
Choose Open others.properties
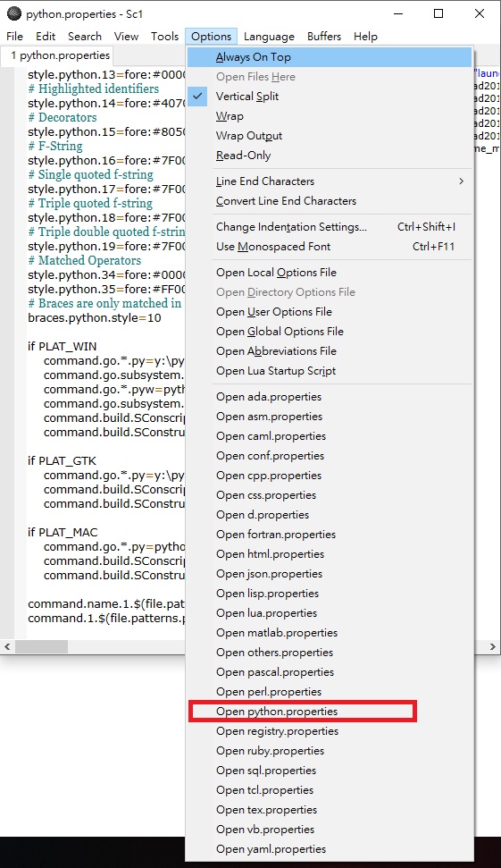330,652
